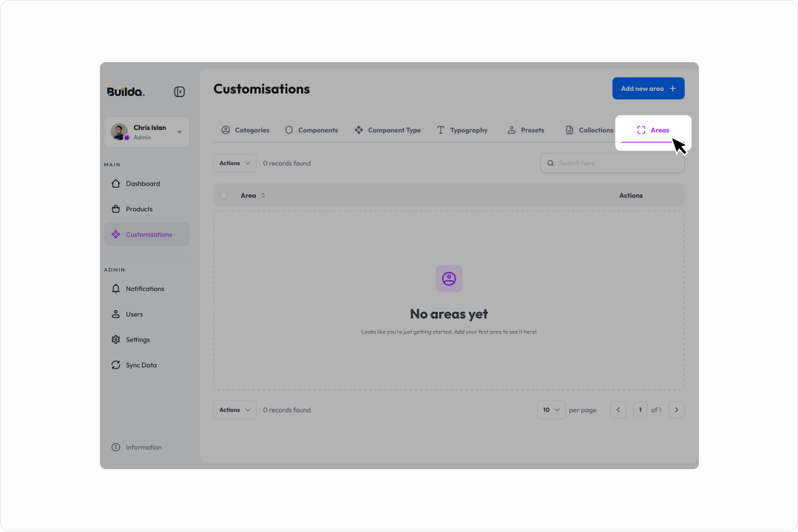Open Products from the sidebar
The image size is (798, 532).
(146, 209)
